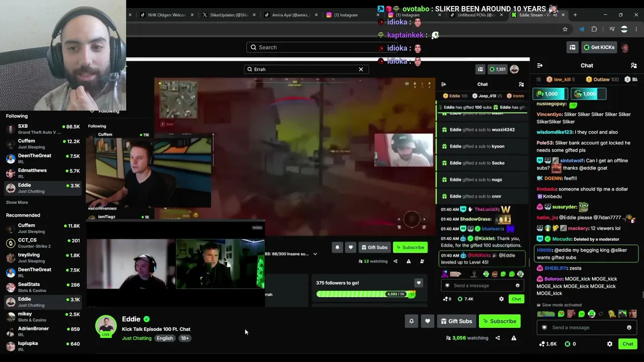Subscribe to Eddie's channel
The height and width of the screenshot is (362, 644).
coord(500,321)
